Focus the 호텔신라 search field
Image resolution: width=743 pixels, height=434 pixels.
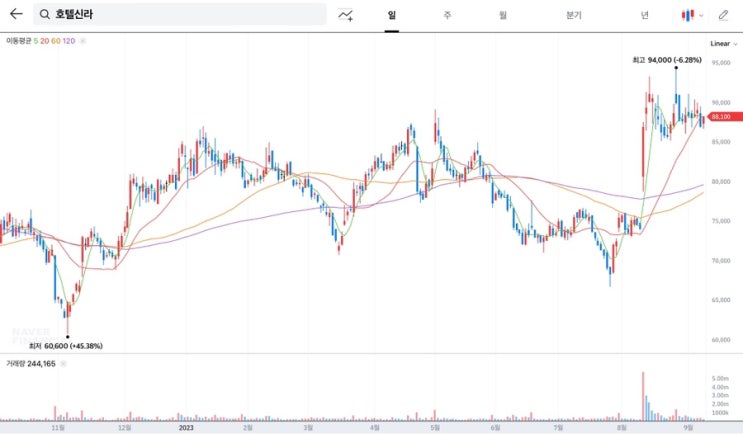pyautogui.click(x=180, y=14)
